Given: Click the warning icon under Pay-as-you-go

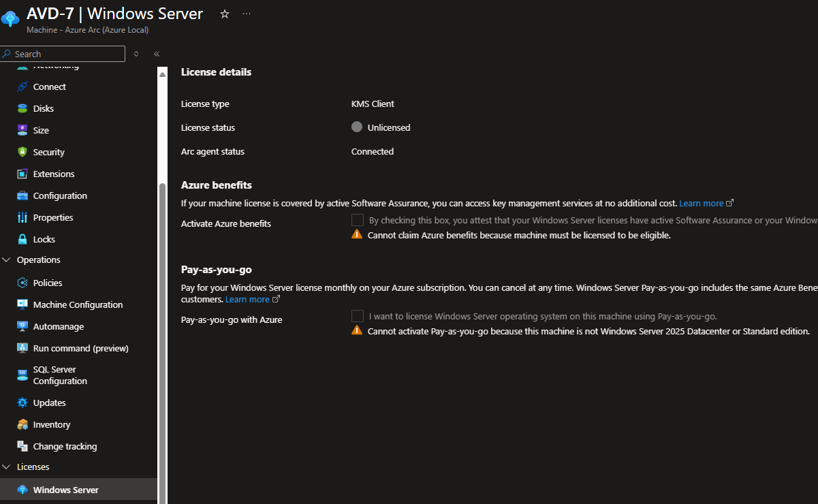Looking at the screenshot, I should point(357,330).
